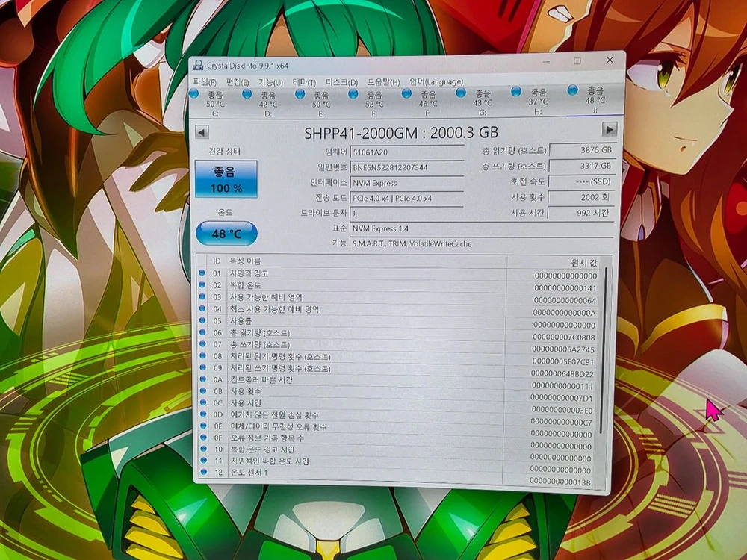Open the 도움말(H) menu
747x560 pixels.
pyautogui.click(x=383, y=82)
